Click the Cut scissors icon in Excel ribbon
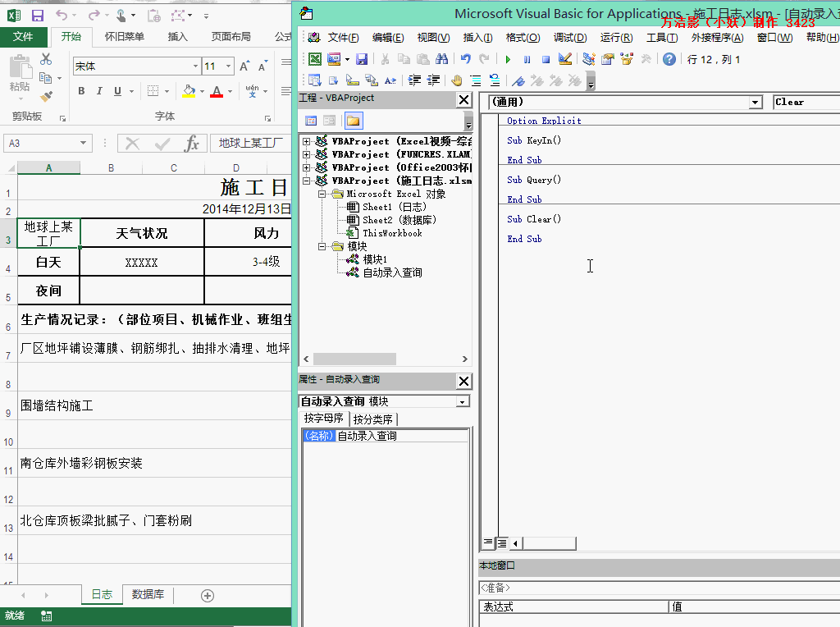This screenshot has width=840, height=627. (46, 59)
